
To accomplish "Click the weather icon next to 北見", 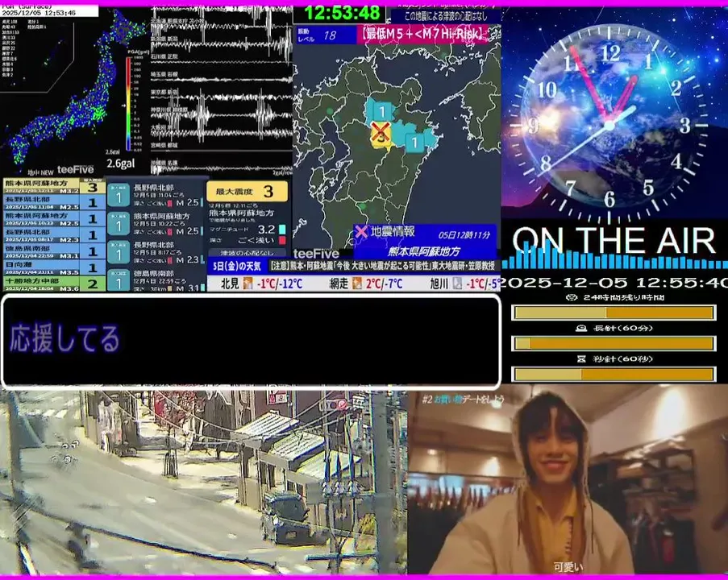I will coord(248,284).
